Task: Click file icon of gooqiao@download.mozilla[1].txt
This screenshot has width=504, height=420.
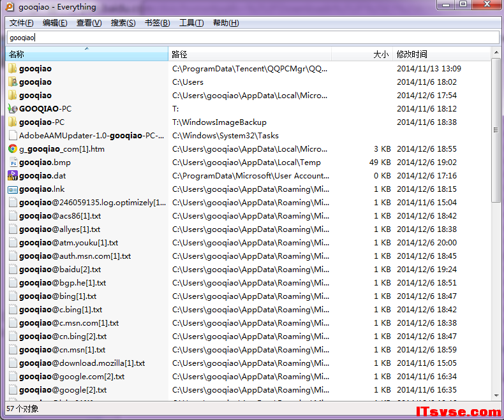Action: 13,363
